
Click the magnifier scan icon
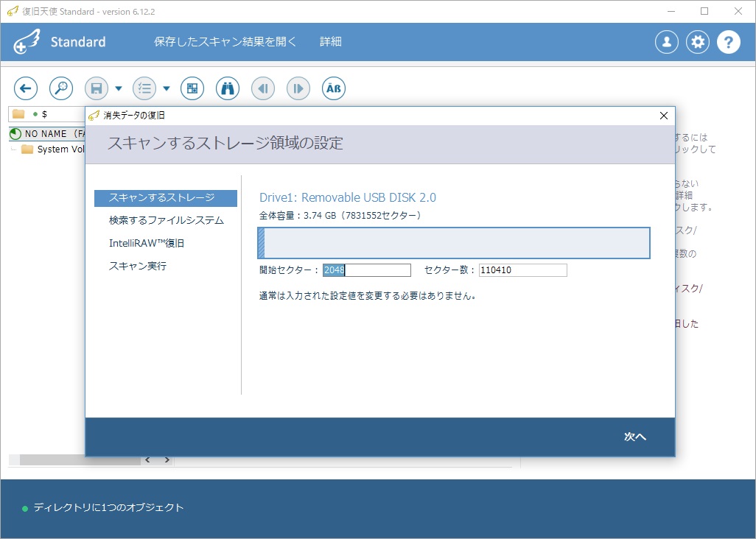coord(61,88)
